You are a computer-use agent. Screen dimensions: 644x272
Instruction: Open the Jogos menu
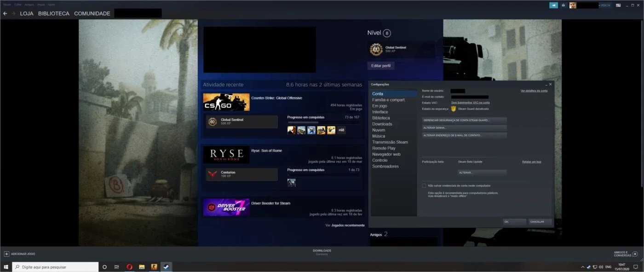pyautogui.click(x=41, y=5)
